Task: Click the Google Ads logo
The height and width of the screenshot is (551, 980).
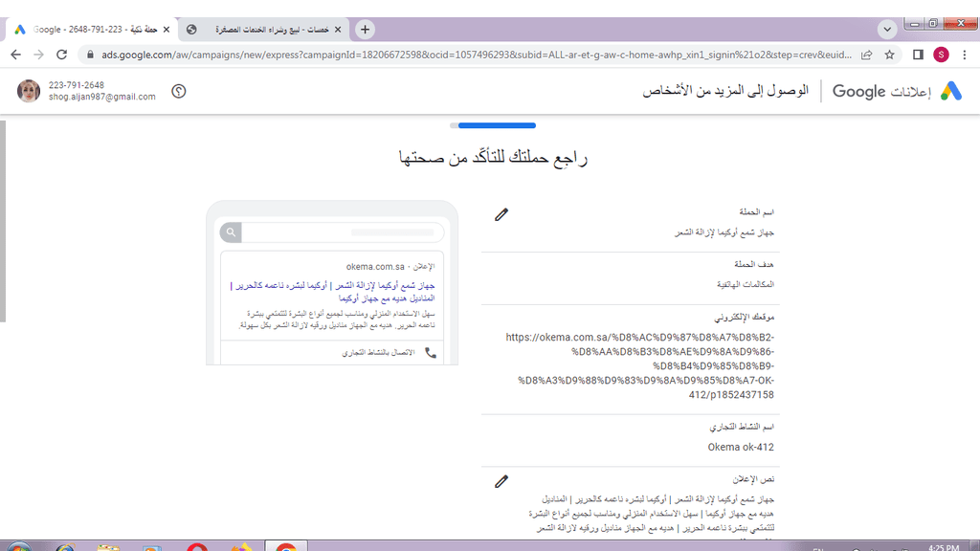Action: tap(951, 91)
